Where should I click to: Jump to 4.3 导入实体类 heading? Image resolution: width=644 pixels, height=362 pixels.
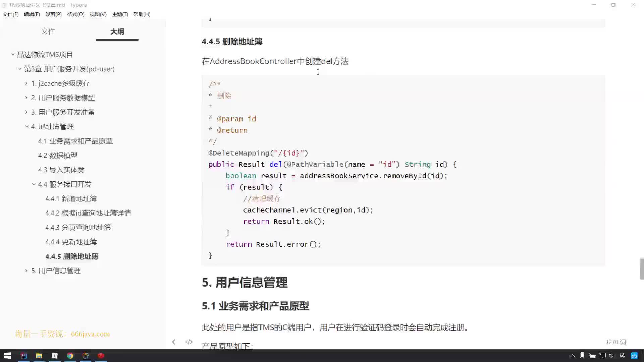click(61, 170)
